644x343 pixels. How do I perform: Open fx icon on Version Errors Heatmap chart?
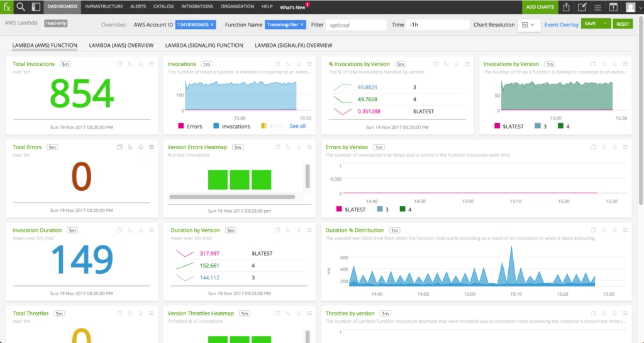pyautogui.click(x=288, y=147)
